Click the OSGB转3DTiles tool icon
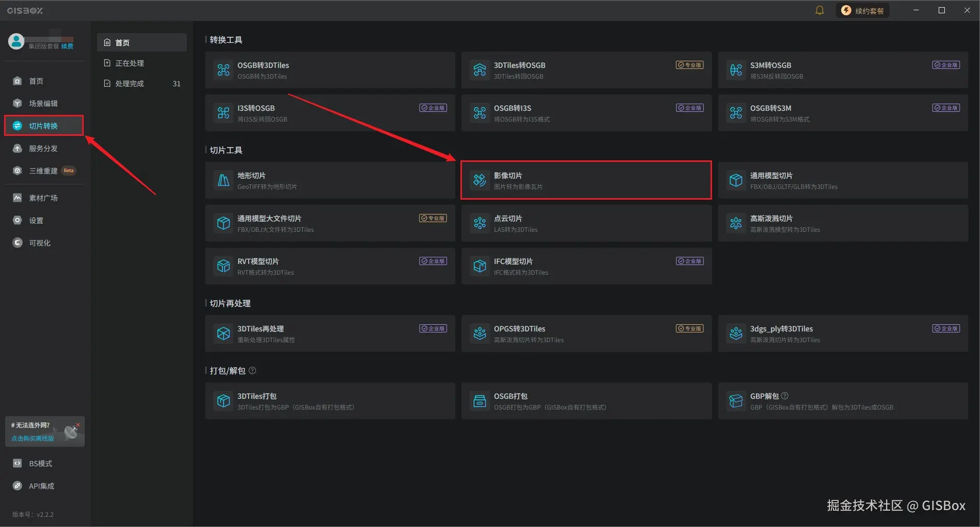 [x=224, y=70]
